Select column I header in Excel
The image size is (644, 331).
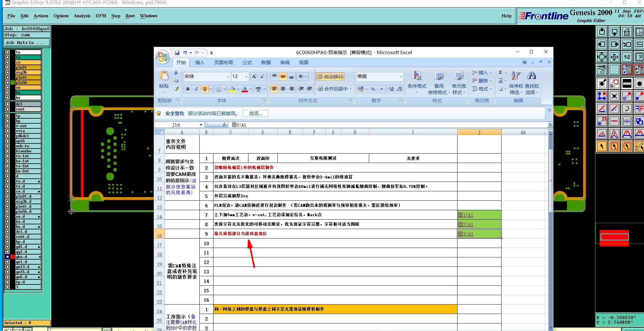tap(413, 132)
